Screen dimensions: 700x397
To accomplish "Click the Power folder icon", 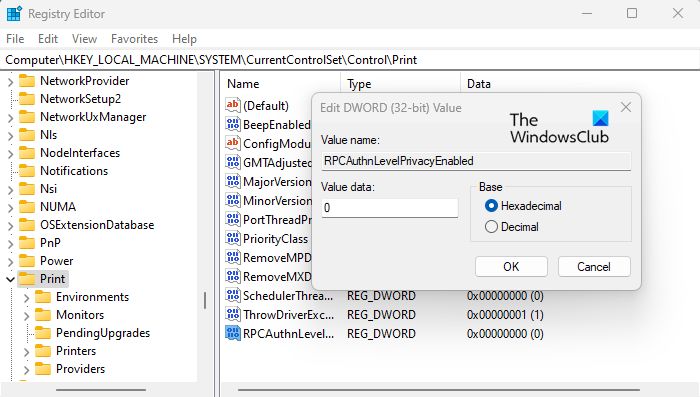I will pyautogui.click(x=27, y=261).
